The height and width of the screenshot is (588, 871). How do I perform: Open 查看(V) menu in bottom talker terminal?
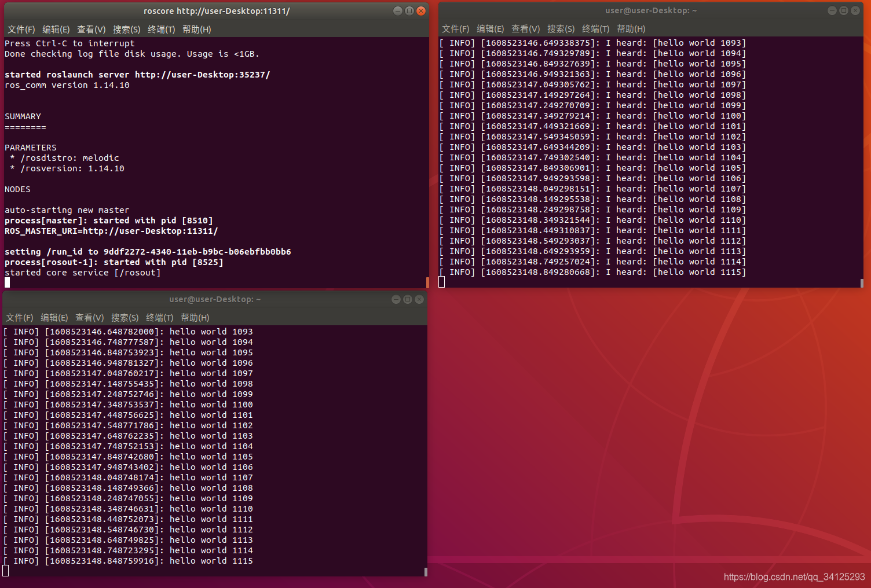point(90,318)
